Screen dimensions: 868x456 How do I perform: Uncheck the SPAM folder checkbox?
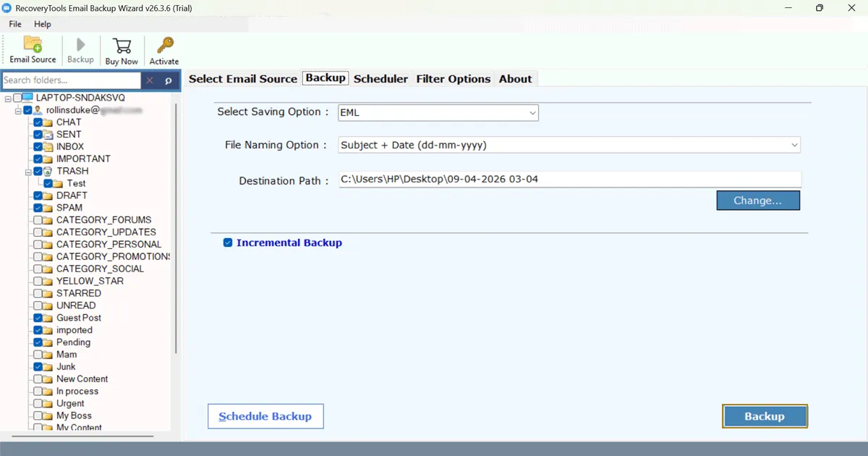pyautogui.click(x=38, y=208)
